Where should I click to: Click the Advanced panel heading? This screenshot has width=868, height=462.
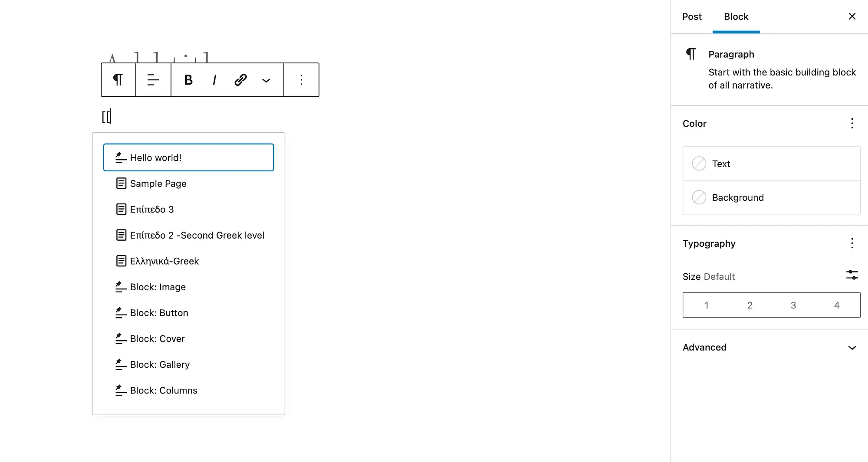coord(704,347)
